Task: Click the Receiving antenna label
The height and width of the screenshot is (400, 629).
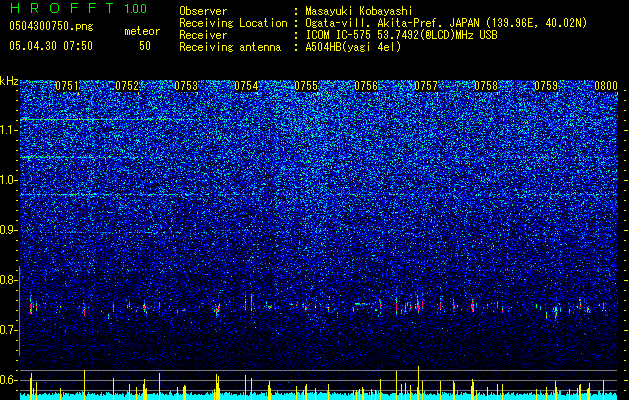Action: click(230, 47)
